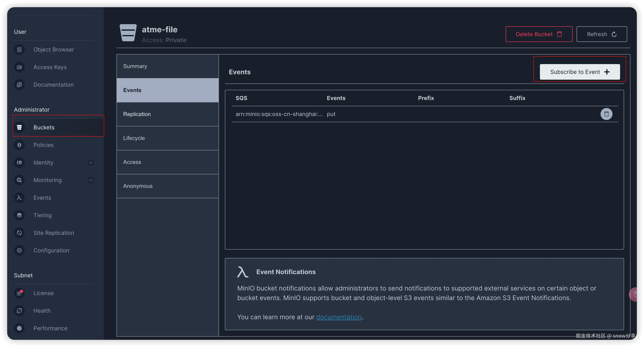
Task: Click the Events lambda icon in sidebar
Action: tap(19, 198)
